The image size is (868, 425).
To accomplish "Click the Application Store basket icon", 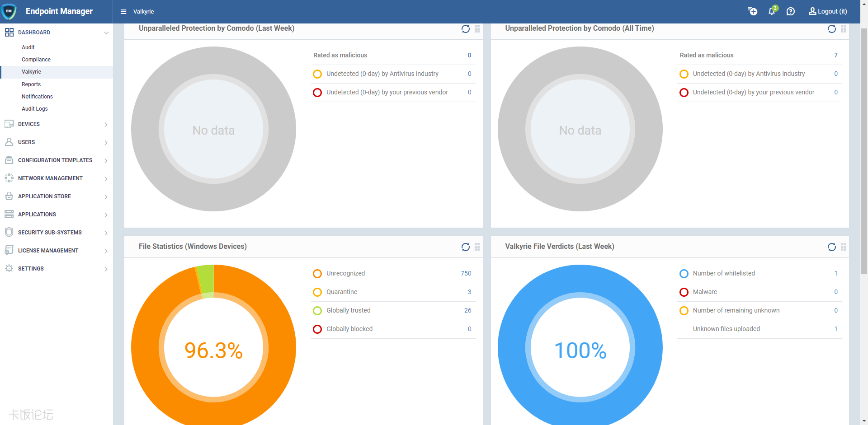I will [x=9, y=196].
